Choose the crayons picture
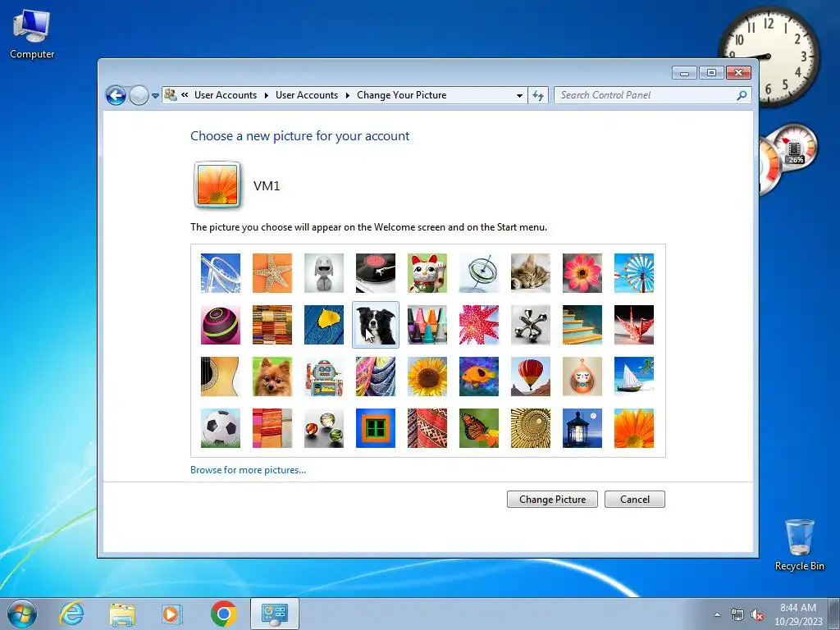The image size is (840, 630). coord(427,325)
